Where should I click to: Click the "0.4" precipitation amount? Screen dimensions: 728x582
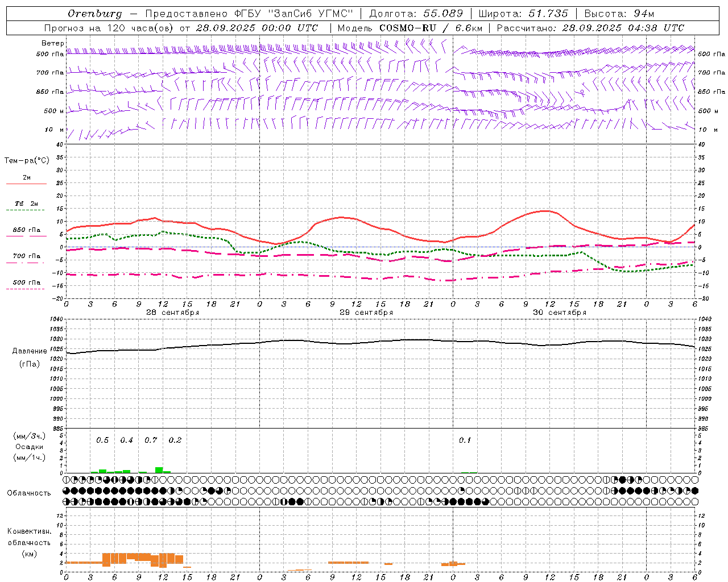click(x=126, y=440)
